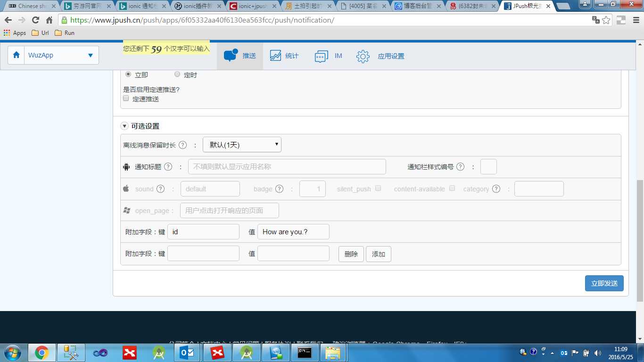Viewport: 644px width, 362px height.
Task: Open the Apps bookmarks shortcut
Action: [x=15, y=33]
